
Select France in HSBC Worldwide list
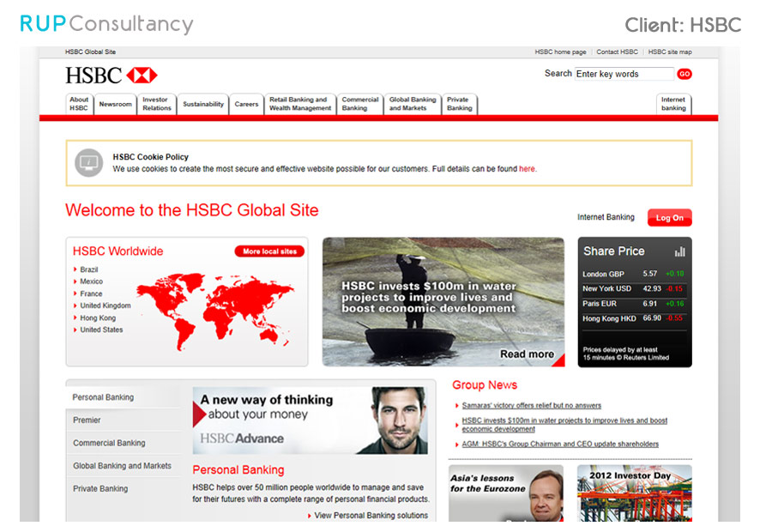pyautogui.click(x=91, y=293)
